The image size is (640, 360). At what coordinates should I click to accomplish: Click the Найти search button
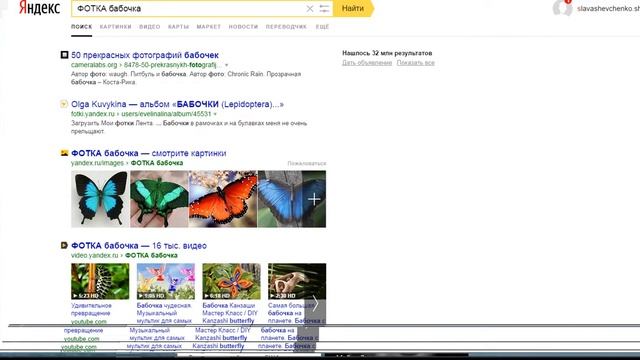click(x=353, y=9)
